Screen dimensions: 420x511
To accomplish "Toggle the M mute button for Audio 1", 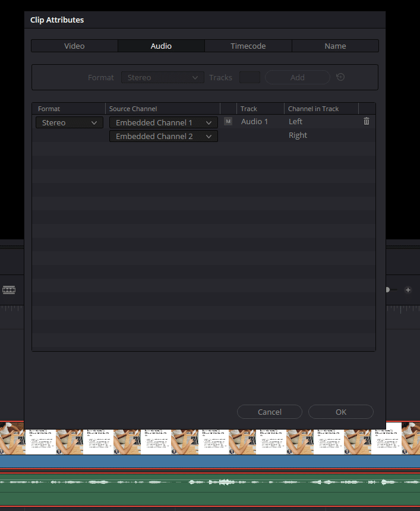I will click(x=228, y=122).
